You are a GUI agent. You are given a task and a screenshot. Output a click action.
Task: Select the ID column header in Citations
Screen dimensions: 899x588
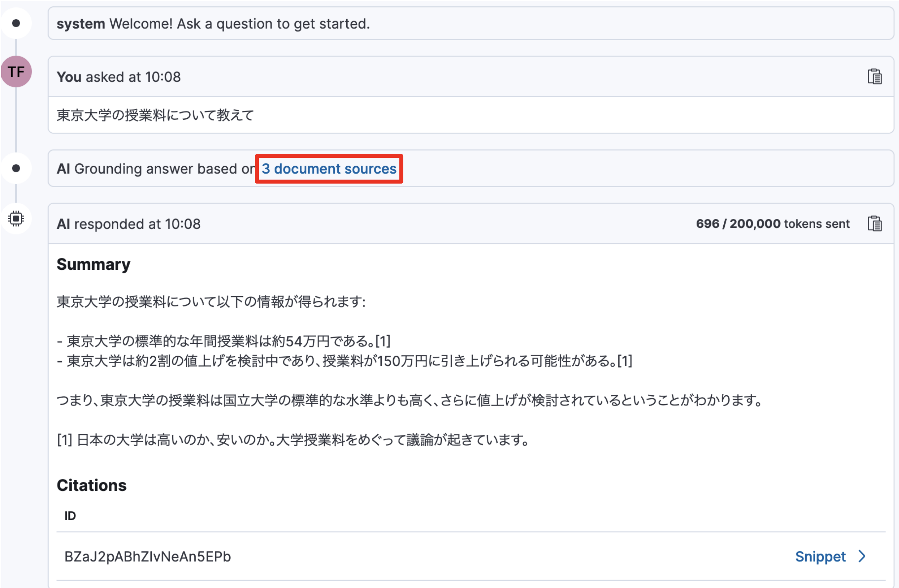tap(70, 516)
